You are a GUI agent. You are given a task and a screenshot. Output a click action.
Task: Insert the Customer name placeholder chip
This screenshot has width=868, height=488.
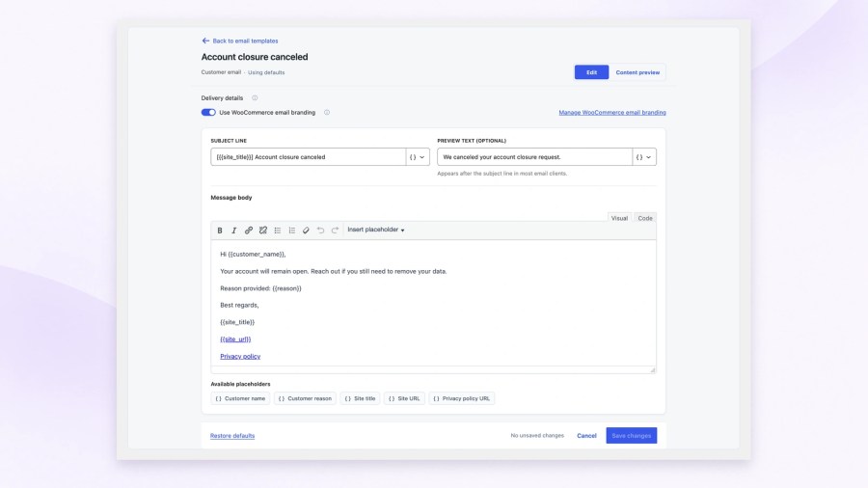coord(240,398)
